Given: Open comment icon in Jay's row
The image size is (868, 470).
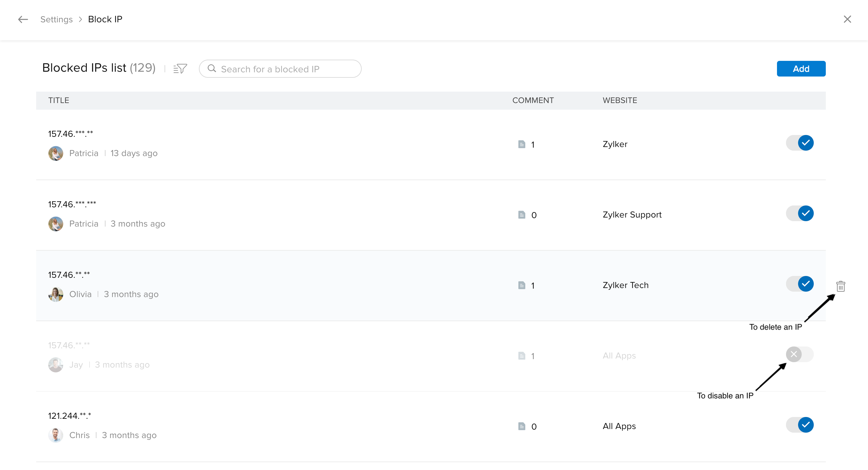Looking at the screenshot, I should coord(522,356).
